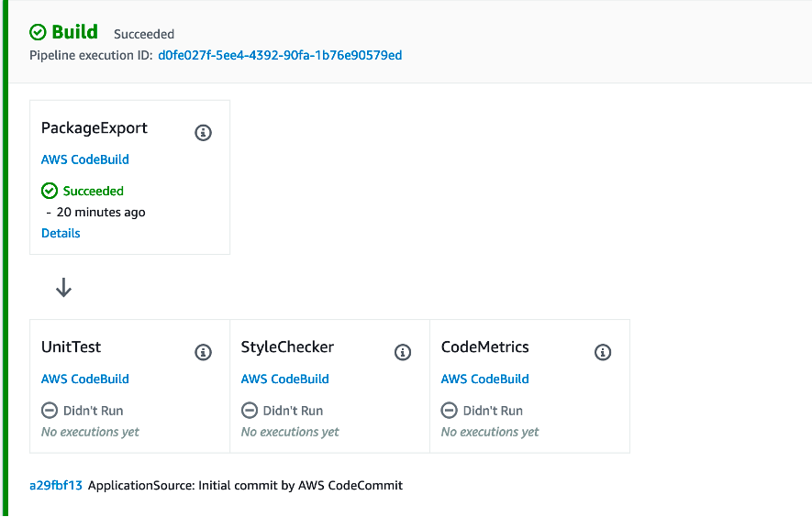The height and width of the screenshot is (517, 812).
Task: Click 'Succeeded' text in PackageExport card
Action: (x=94, y=191)
